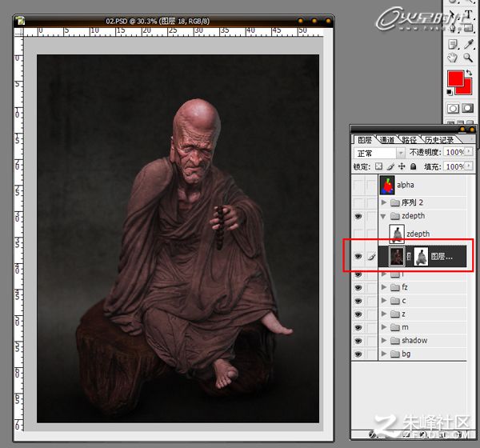Select the alpha layer thumbnail
The width and height of the screenshot is (480, 448).
click(387, 186)
